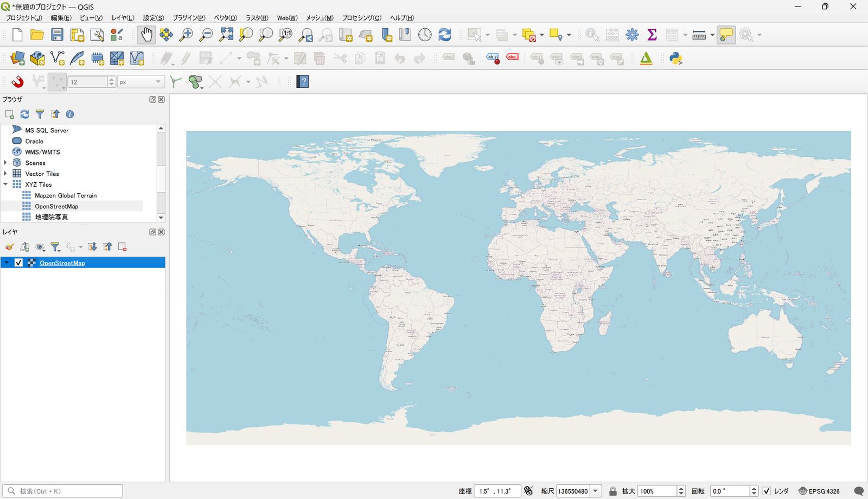This screenshot has height=499, width=868.
Task: Save the project with the floppy disk icon
Action: tap(57, 35)
